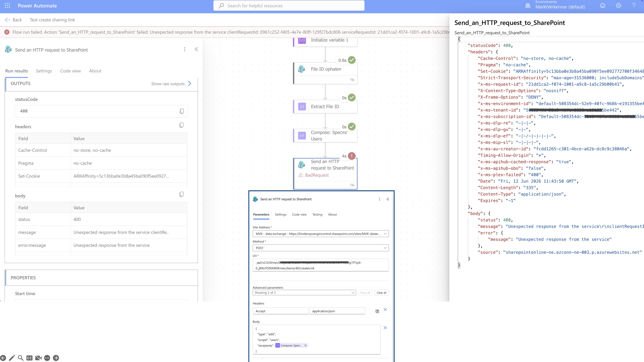Collapse the left run results panel
Screen dimensions: 644x362
coord(197,49)
